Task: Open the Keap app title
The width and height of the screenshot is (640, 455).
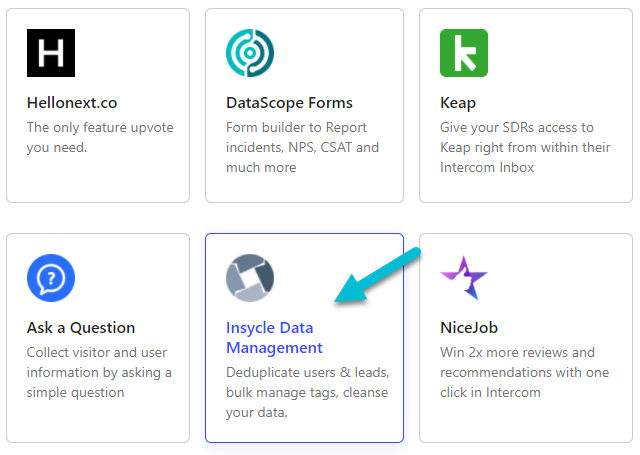Action: pos(458,103)
